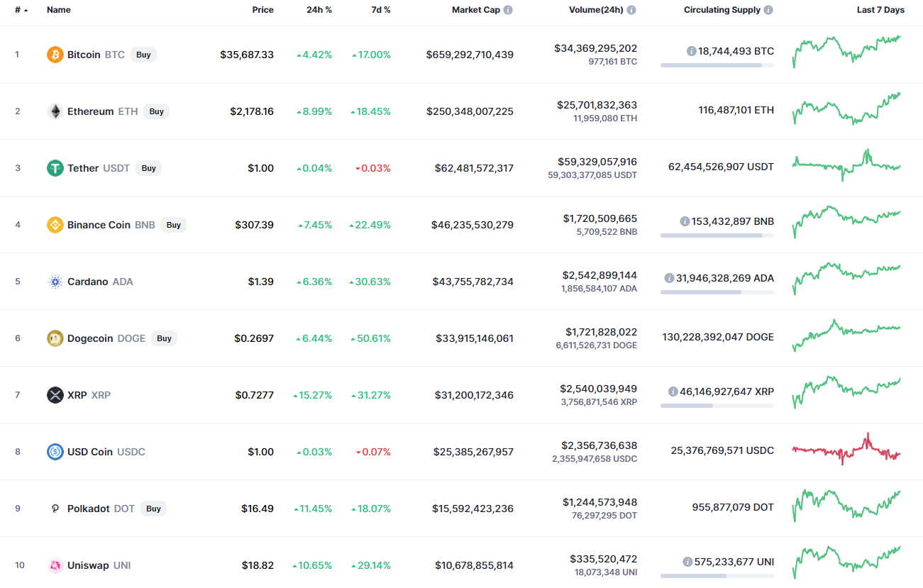Click the Bitcoin coin logo icon

pos(55,55)
